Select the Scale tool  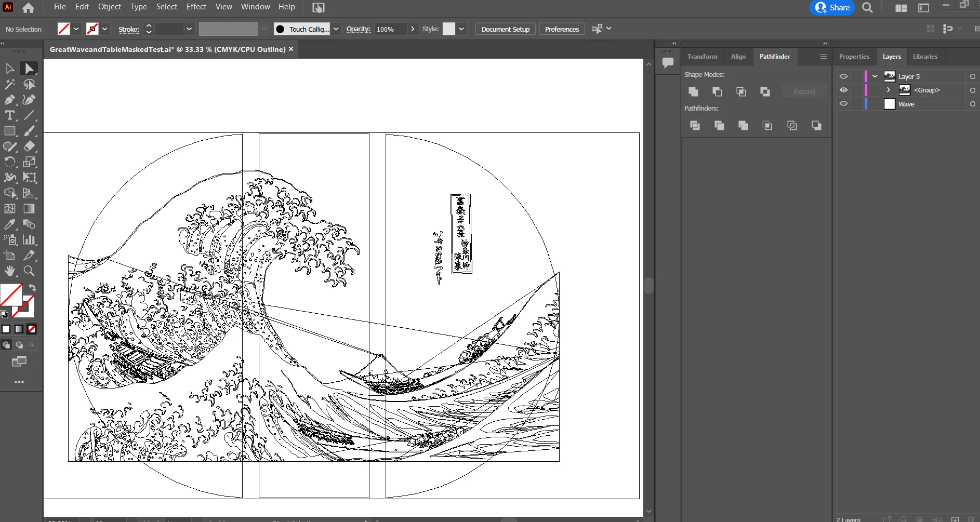tap(29, 162)
